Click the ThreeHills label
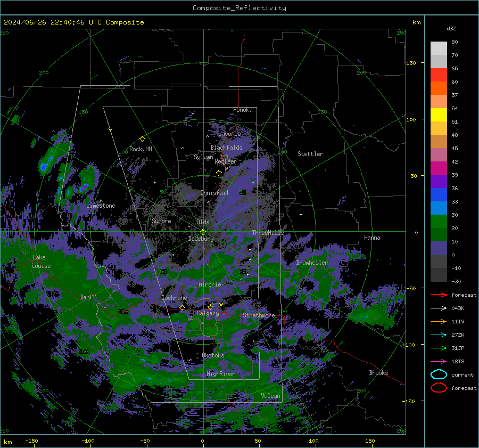This screenshot has width=479, height=448. coord(268,233)
